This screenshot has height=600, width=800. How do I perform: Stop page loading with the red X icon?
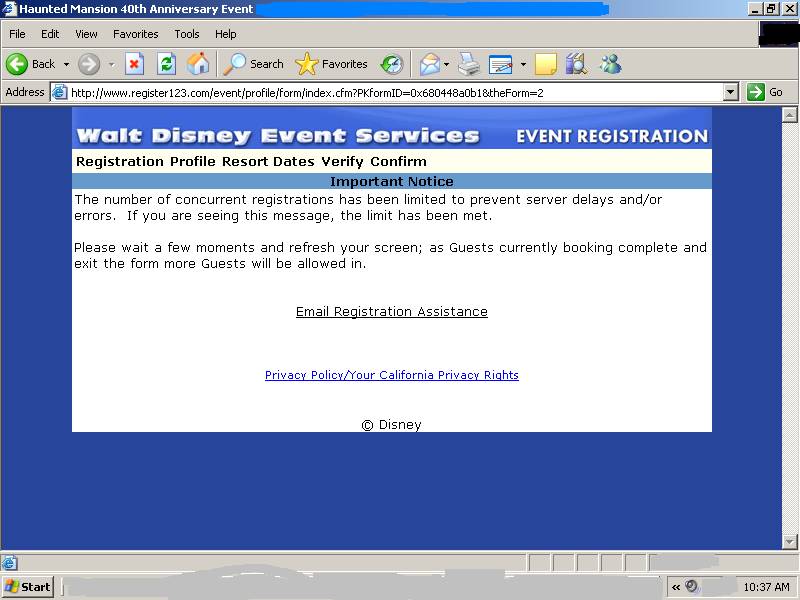[134, 64]
